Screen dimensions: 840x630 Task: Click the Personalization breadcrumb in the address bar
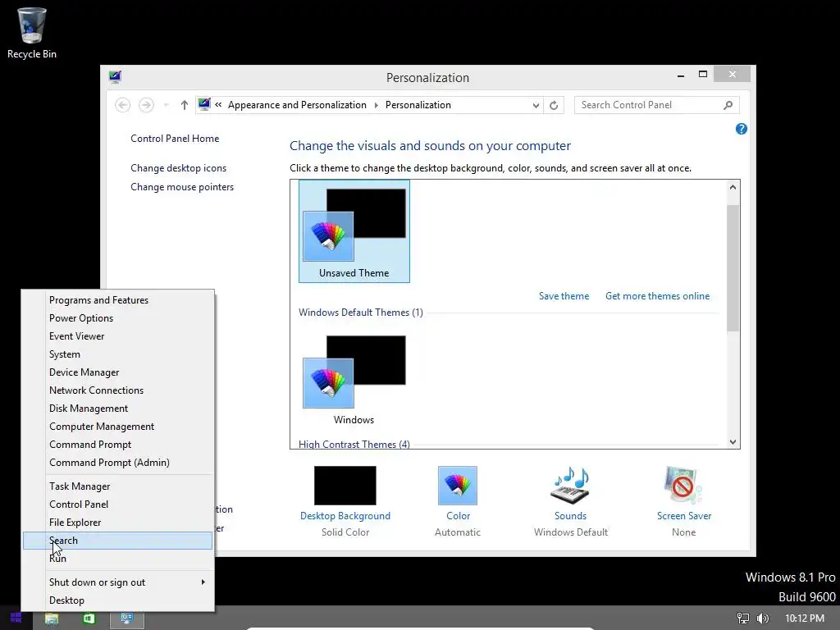(x=418, y=105)
